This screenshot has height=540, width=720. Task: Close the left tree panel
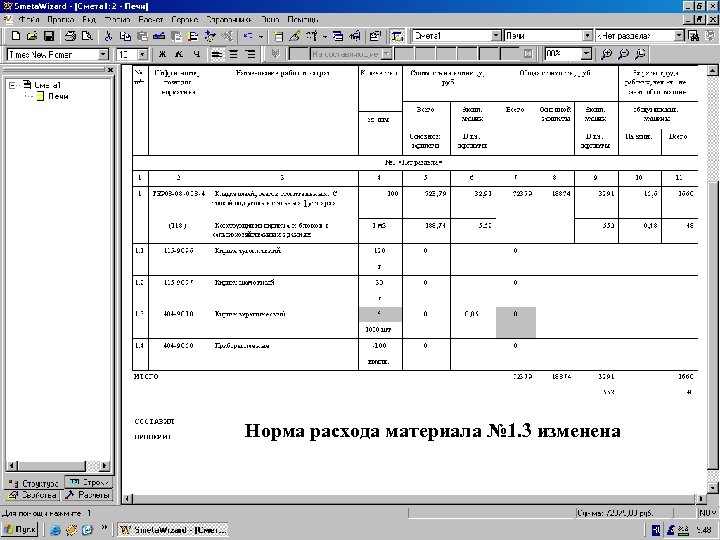[110, 70]
